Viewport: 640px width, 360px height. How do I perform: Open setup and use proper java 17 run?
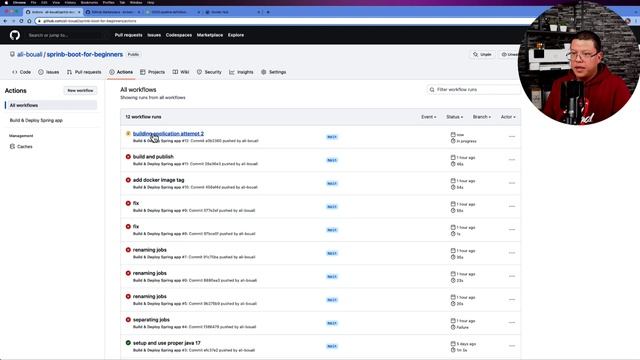coord(167,343)
